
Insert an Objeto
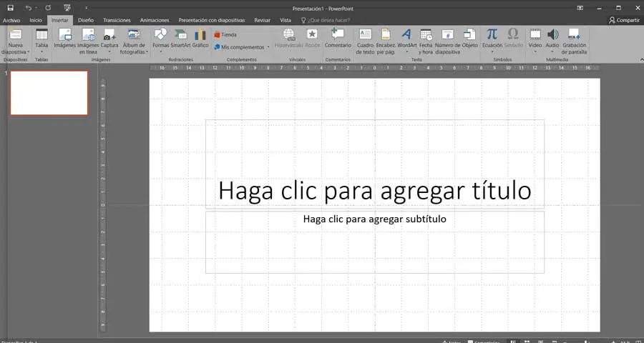[x=469, y=39]
